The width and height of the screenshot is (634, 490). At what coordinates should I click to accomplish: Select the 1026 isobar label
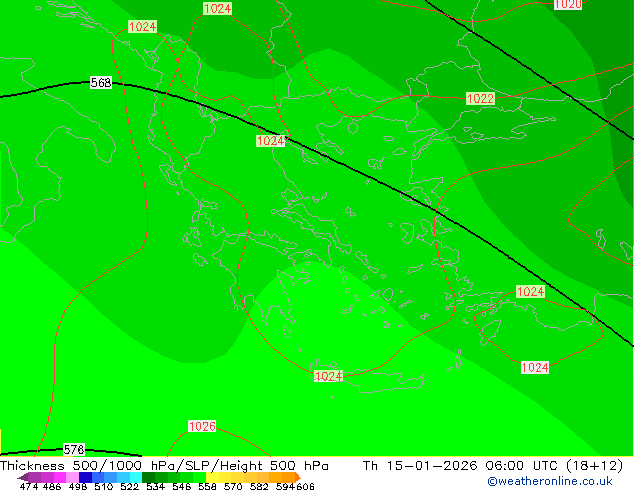point(202,426)
